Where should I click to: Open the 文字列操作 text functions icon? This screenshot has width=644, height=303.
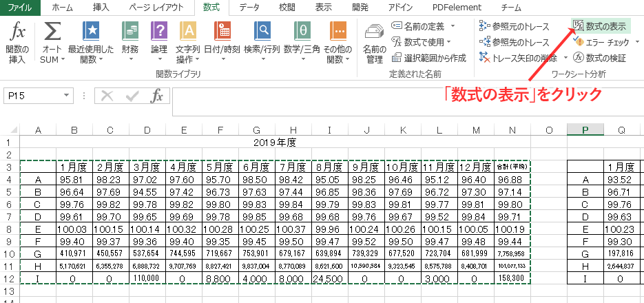point(188,31)
